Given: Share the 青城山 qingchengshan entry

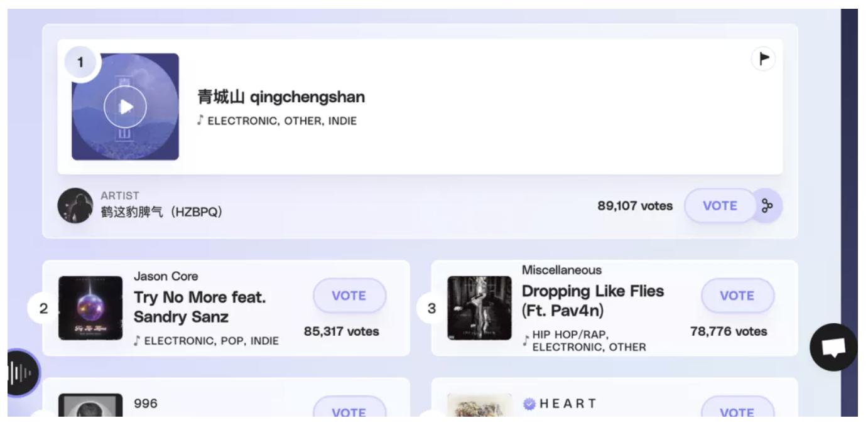Looking at the screenshot, I should click(768, 206).
